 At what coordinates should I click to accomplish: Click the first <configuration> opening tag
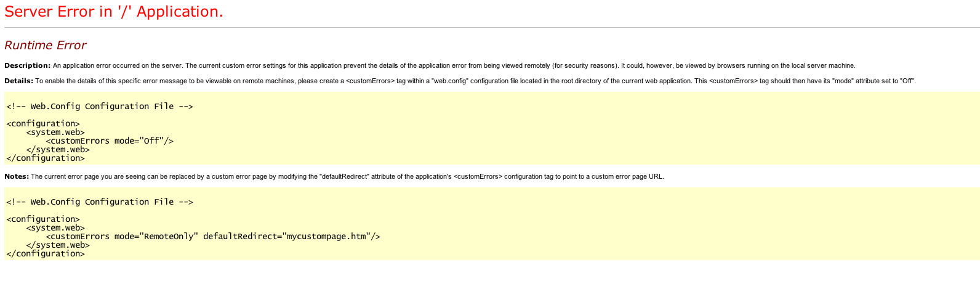click(x=43, y=124)
